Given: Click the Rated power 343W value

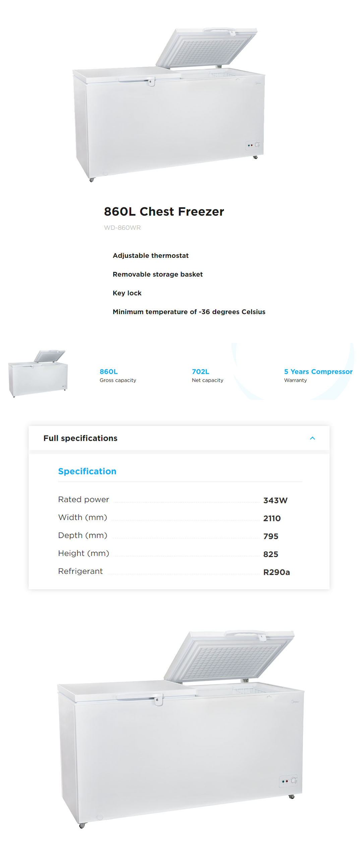Looking at the screenshot, I should [x=275, y=500].
